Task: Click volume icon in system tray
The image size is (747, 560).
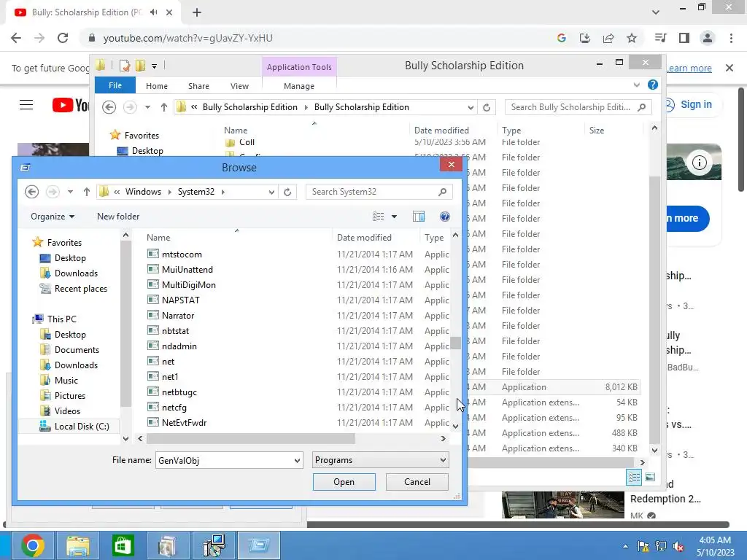Action: pyautogui.click(x=678, y=546)
